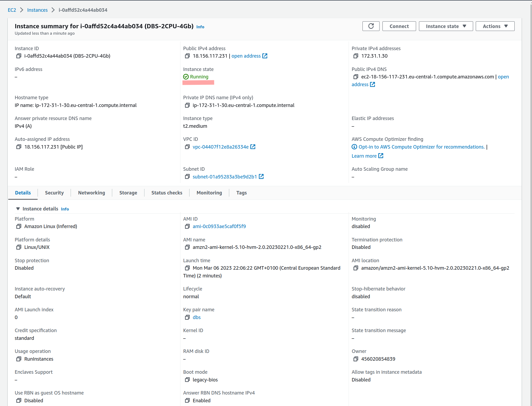
Task: Open the Networking tab
Action: pyautogui.click(x=91, y=193)
